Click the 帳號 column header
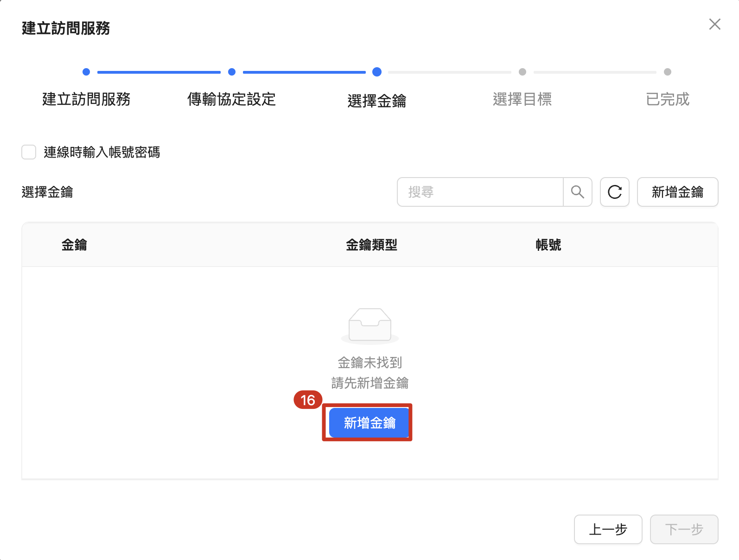Viewport: 739px width, 560px height. coord(548,245)
